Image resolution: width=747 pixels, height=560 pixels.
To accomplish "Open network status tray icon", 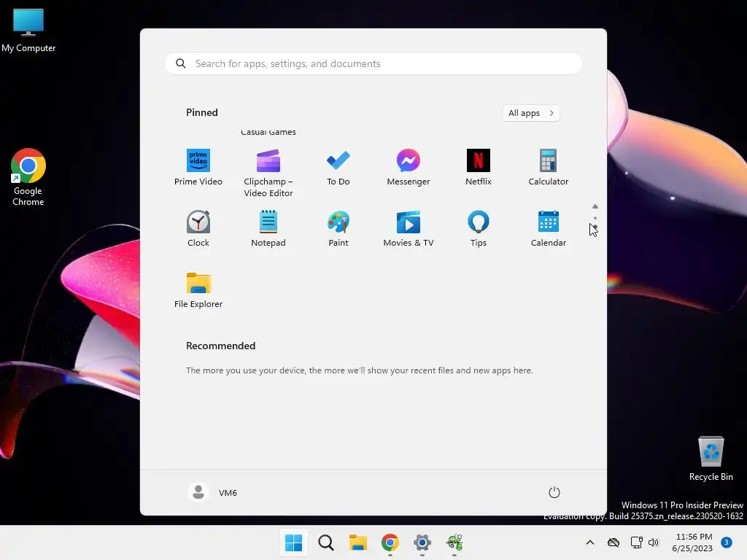I will [636, 542].
